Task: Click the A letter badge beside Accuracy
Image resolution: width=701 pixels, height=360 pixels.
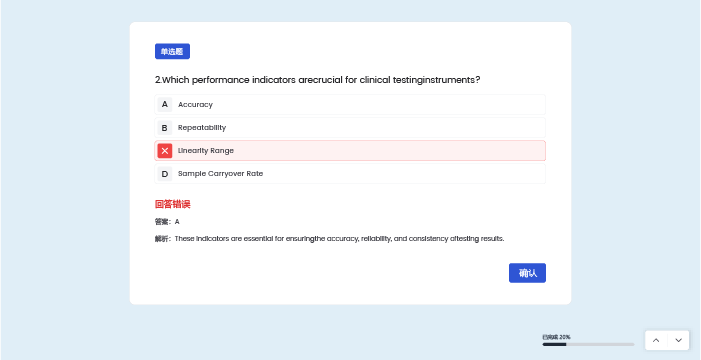Action: tap(165, 105)
